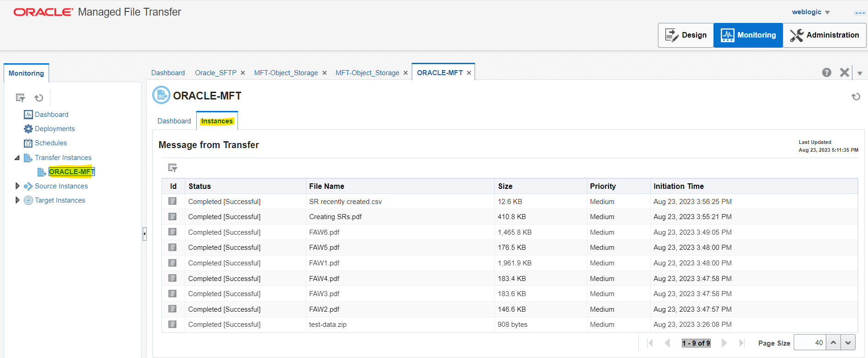Open Deployments in the sidebar
The image size is (868, 358).
[55, 129]
